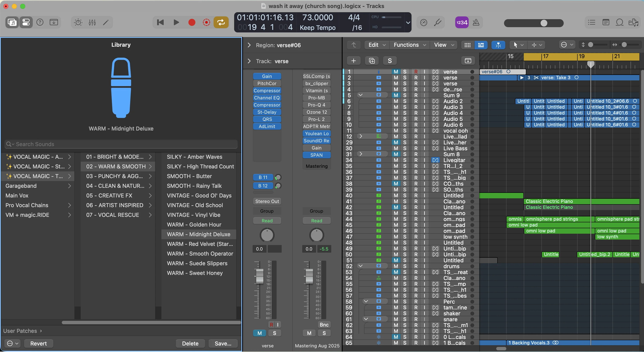The image size is (644, 352).
Task: Open the Edit menu in the Tracks area
Action: tap(376, 45)
